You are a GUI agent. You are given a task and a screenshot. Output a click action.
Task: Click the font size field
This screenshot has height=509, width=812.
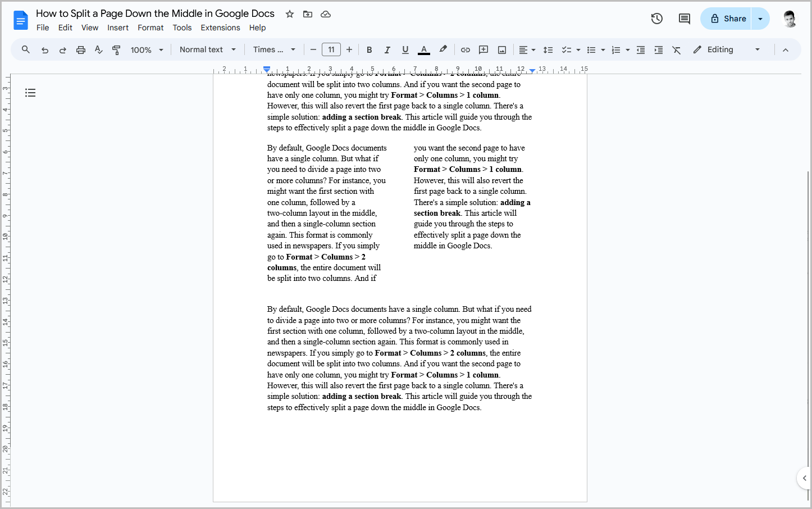pos(331,50)
